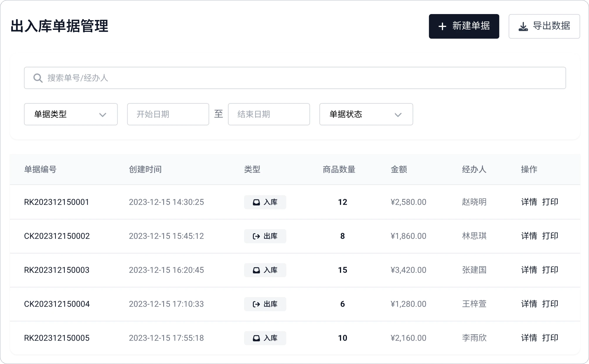The height and width of the screenshot is (364, 589).
Task: Click the 入库 inbox icon for RK202312150001
Action: pyautogui.click(x=256, y=202)
